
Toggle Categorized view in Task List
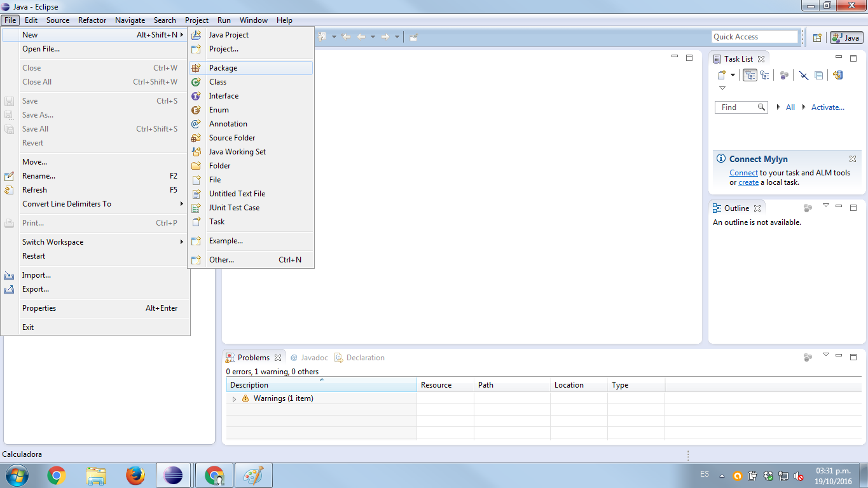pyautogui.click(x=750, y=75)
